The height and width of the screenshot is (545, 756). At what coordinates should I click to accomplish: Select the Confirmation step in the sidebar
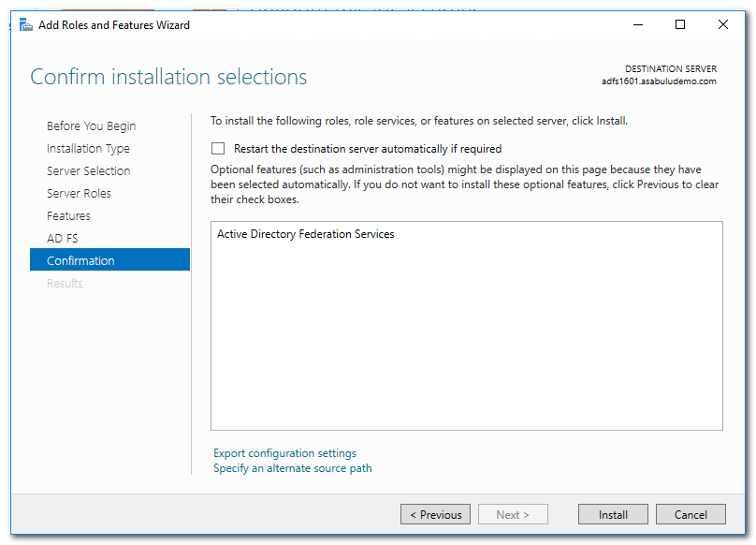109,259
